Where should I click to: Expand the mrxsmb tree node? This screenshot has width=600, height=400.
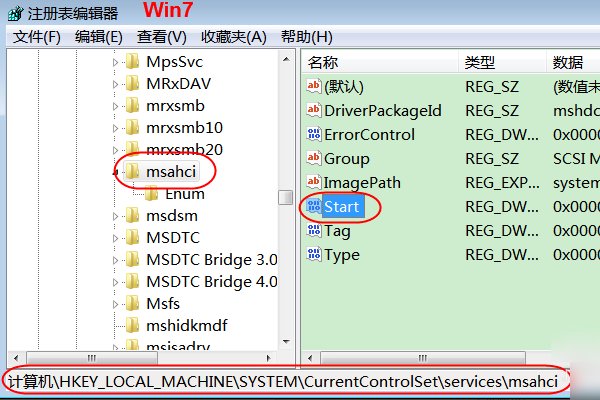tap(116, 106)
